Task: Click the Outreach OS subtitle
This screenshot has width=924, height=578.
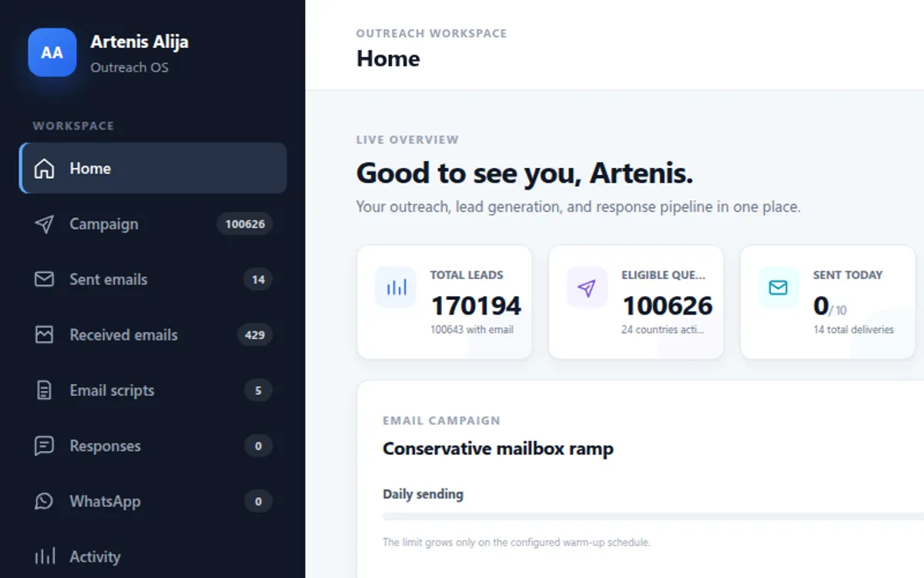Action: point(129,67)
